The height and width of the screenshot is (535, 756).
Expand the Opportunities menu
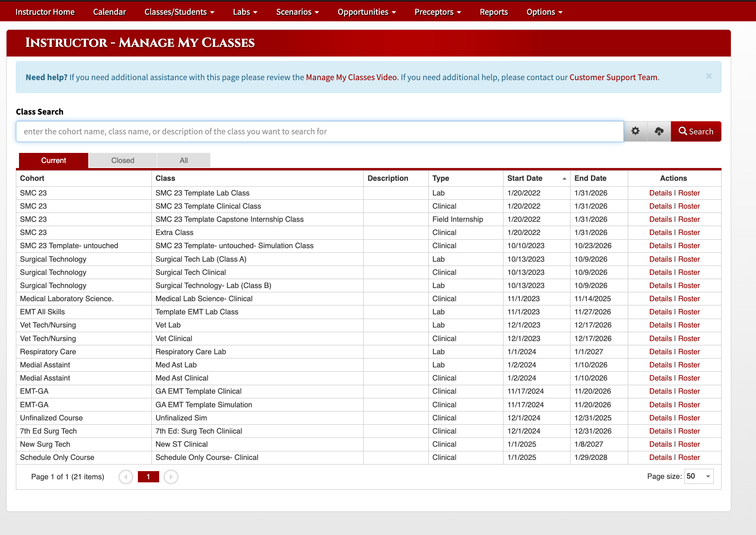click(x=367, y=12)
